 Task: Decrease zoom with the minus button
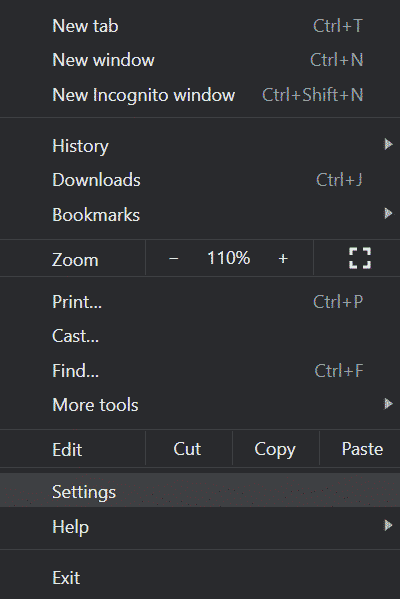click(173, 259)
